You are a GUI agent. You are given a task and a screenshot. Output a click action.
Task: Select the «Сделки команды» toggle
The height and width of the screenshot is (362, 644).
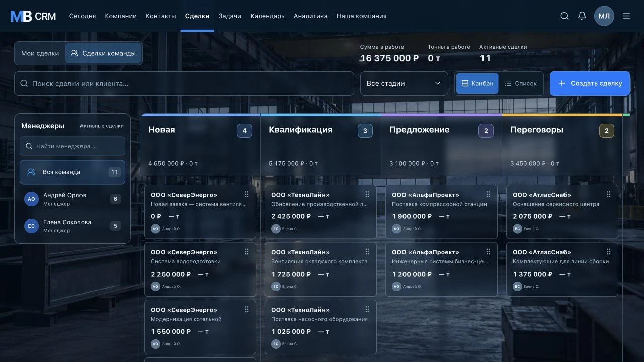click(x=103, y=53)
